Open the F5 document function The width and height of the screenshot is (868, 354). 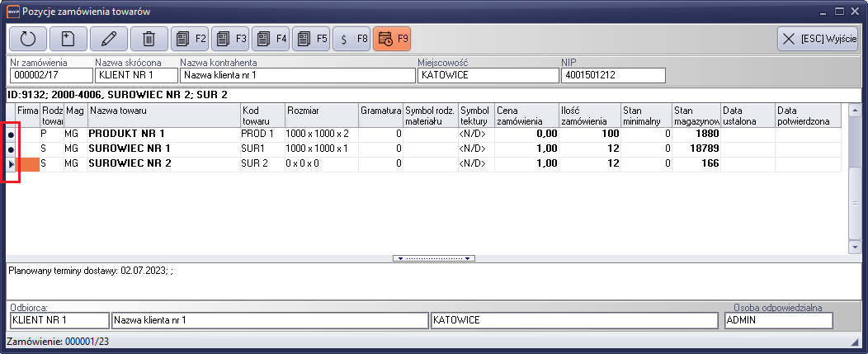pyautogui.click(x=310, y=38)
